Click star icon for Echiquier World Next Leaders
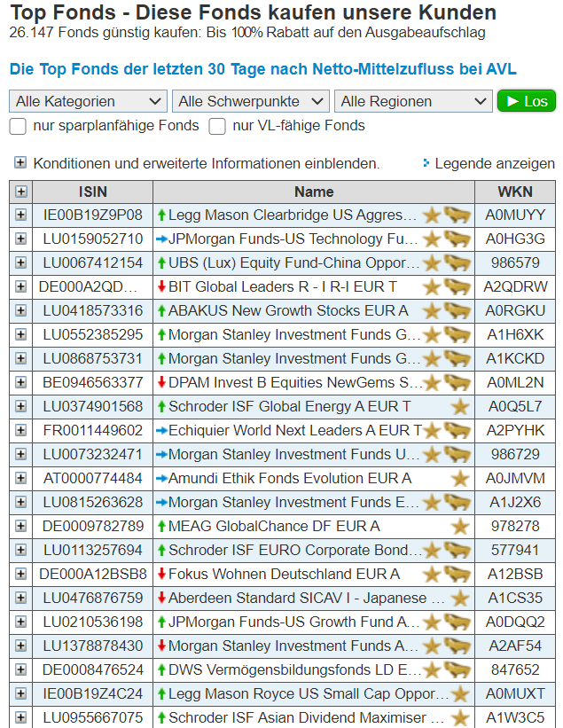Viewport: 563px width, 728px height. coord(431,430)
